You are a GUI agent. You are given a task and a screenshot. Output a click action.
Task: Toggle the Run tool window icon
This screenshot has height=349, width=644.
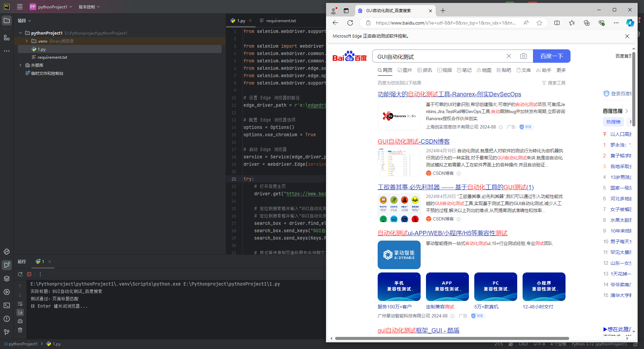pyautogui.click(x=7, y=265)
